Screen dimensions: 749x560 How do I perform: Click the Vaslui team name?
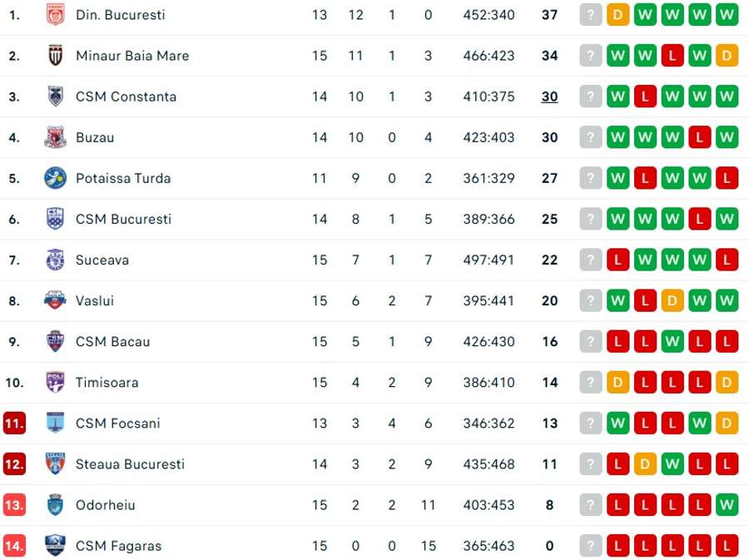click(x=95, y=300)
